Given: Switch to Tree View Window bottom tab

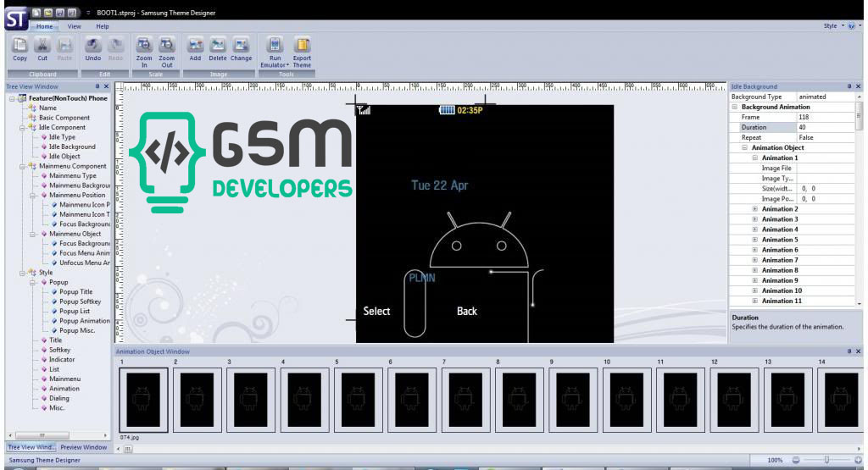Looking at the screenshot, I should click(31, 447).
